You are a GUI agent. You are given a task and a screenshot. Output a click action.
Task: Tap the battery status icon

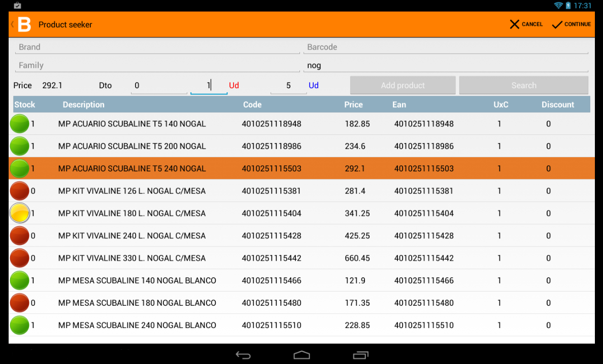[568, 6]
